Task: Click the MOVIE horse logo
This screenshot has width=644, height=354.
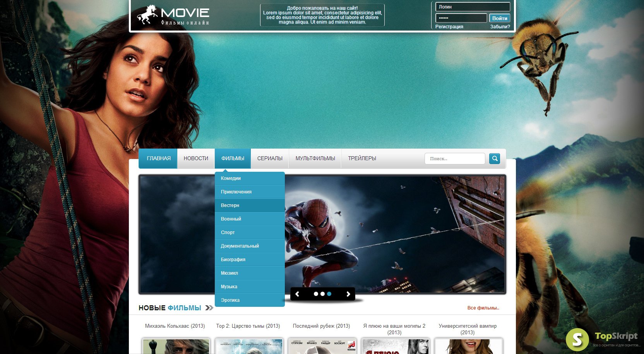Action: pos(173,15)
